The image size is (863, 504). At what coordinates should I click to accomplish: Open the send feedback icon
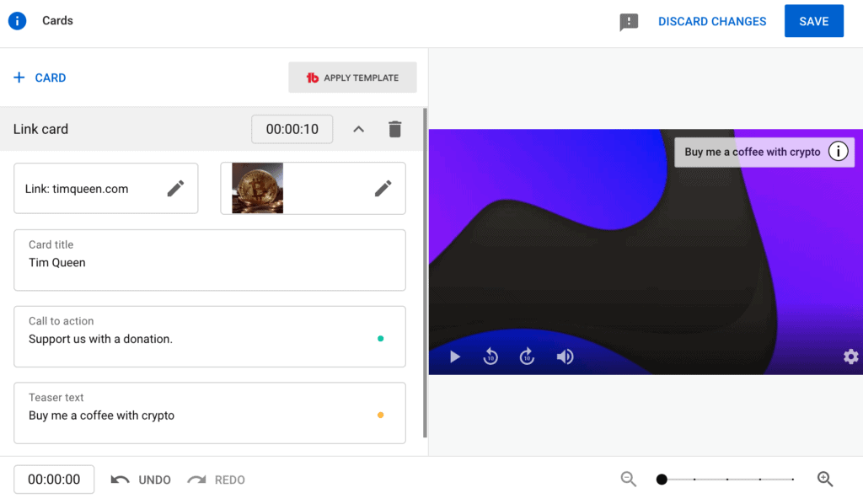(x=629, y=22)
